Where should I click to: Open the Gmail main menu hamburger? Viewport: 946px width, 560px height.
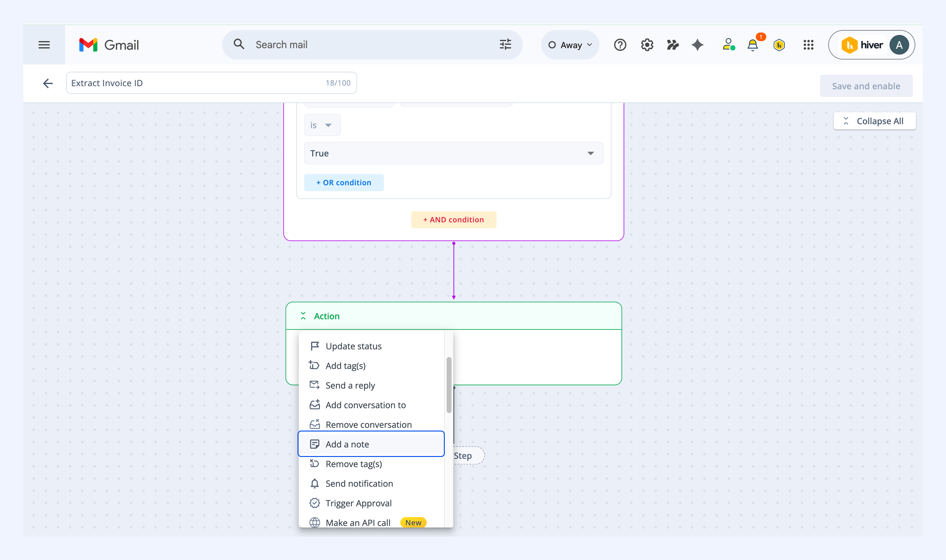coord(44,45)
